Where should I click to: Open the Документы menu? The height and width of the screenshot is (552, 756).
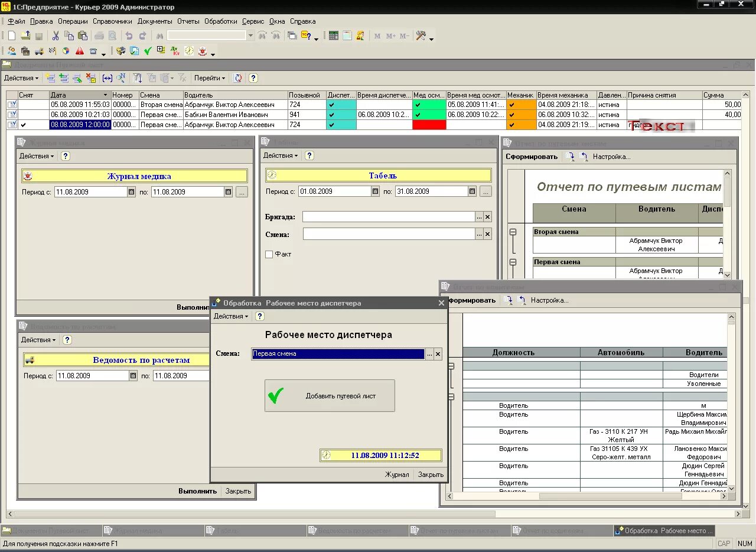(155, 21)
